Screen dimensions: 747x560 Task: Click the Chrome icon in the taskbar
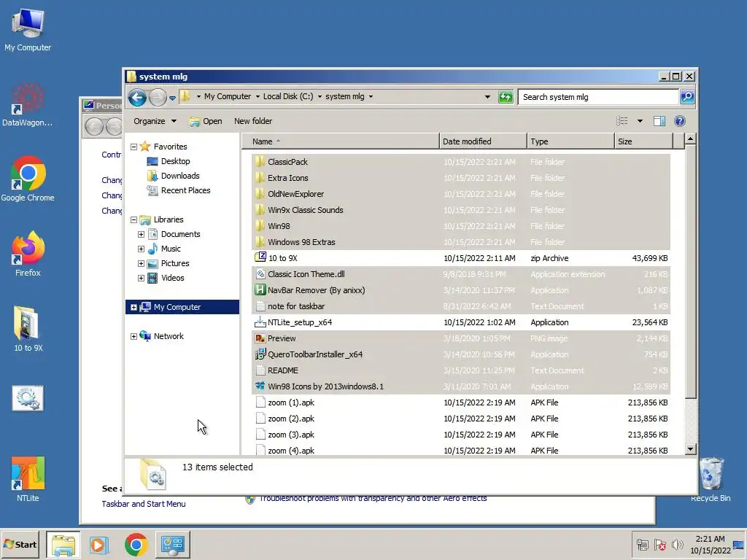pyautogui.click(x=136, y=545)
